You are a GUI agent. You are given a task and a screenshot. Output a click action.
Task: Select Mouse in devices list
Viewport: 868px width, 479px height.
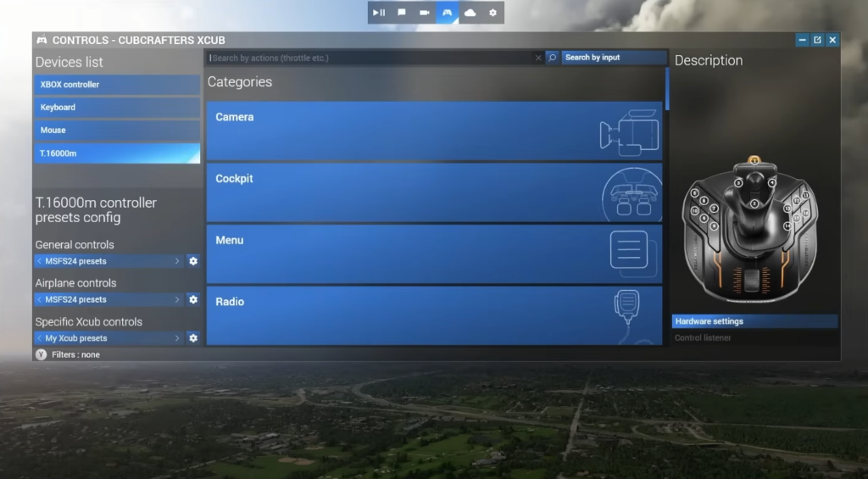[117, 130]
